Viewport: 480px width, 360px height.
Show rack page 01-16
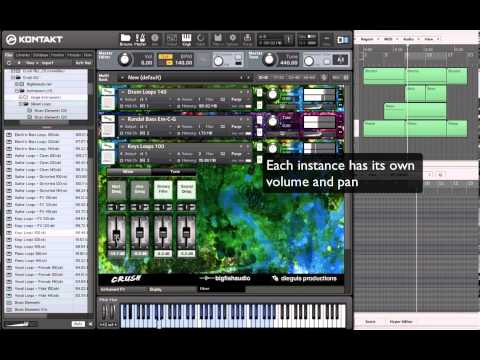tap(263, 78)
